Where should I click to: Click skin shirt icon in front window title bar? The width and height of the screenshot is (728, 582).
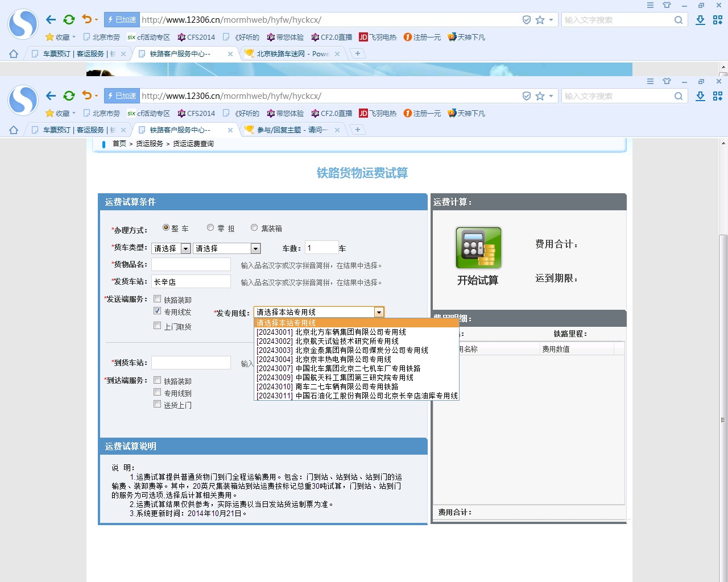pyautogui.click(x=667, y=81)
